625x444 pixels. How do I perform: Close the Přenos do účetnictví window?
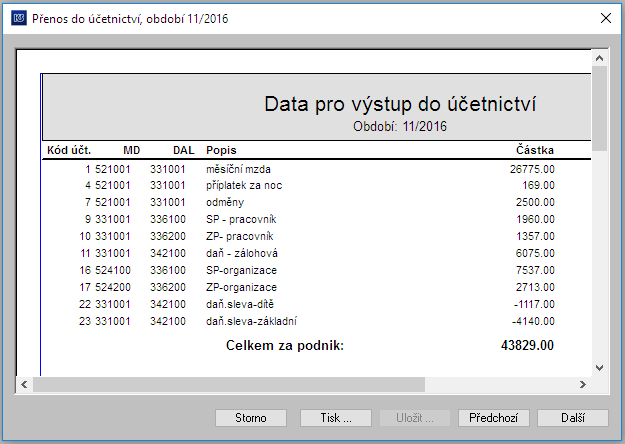(x=606, y=18)
